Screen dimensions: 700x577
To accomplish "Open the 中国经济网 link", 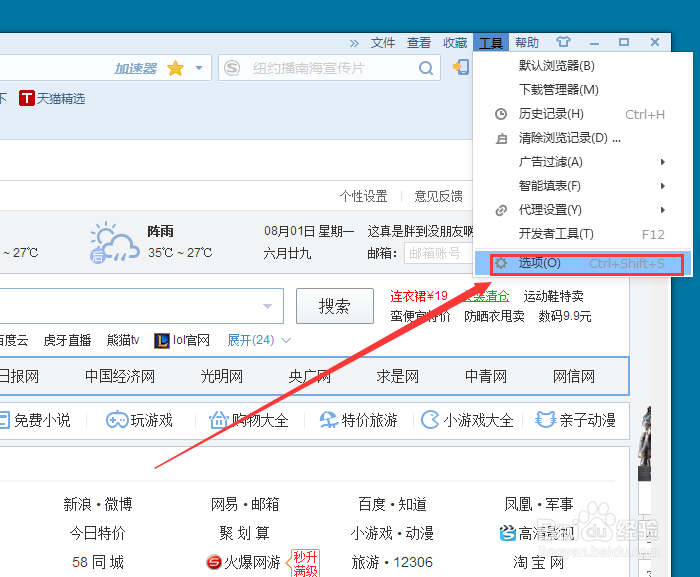I will [120, 376].
